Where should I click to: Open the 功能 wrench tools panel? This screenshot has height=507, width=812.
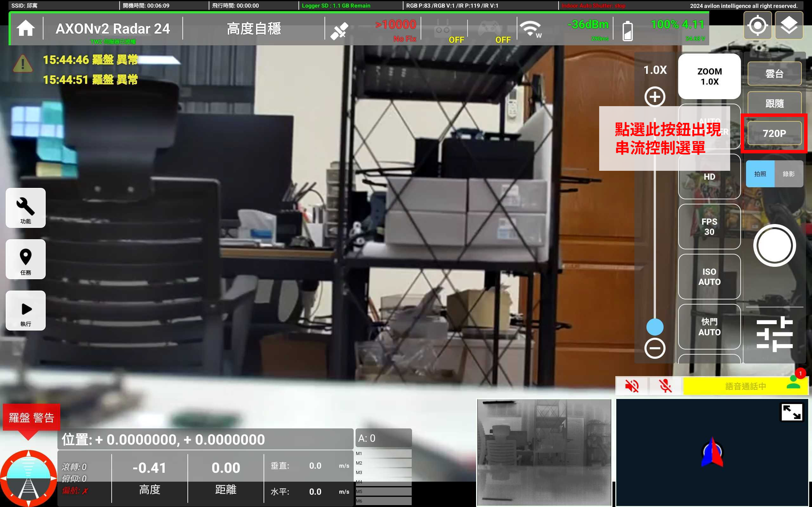(x=25, y=208)
